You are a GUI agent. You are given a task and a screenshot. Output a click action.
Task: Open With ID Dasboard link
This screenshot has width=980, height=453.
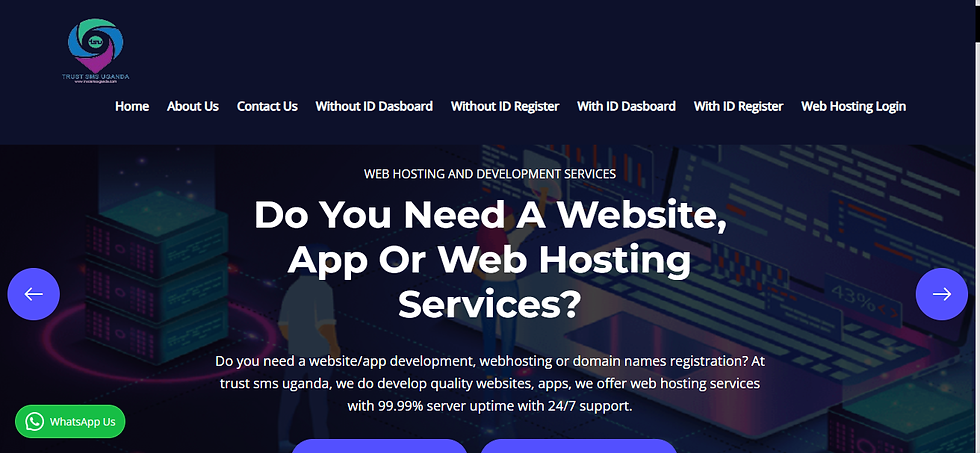[626, 106]
